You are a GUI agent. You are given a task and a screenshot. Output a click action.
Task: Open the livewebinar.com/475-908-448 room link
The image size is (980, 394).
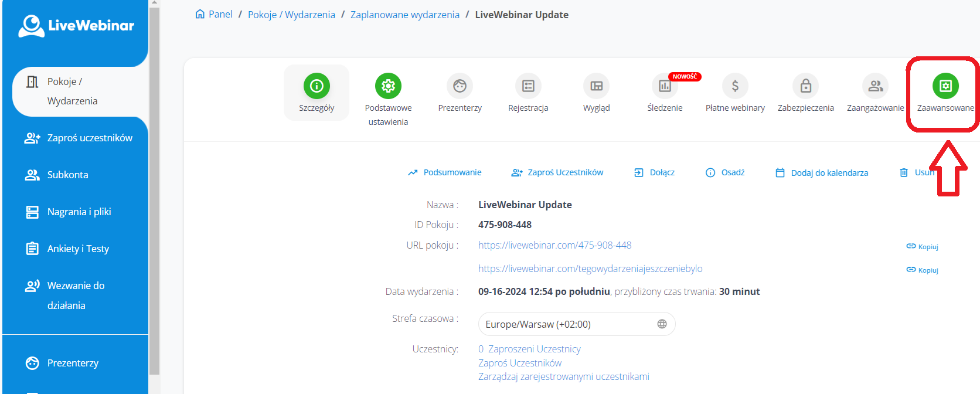click(554, 245)
